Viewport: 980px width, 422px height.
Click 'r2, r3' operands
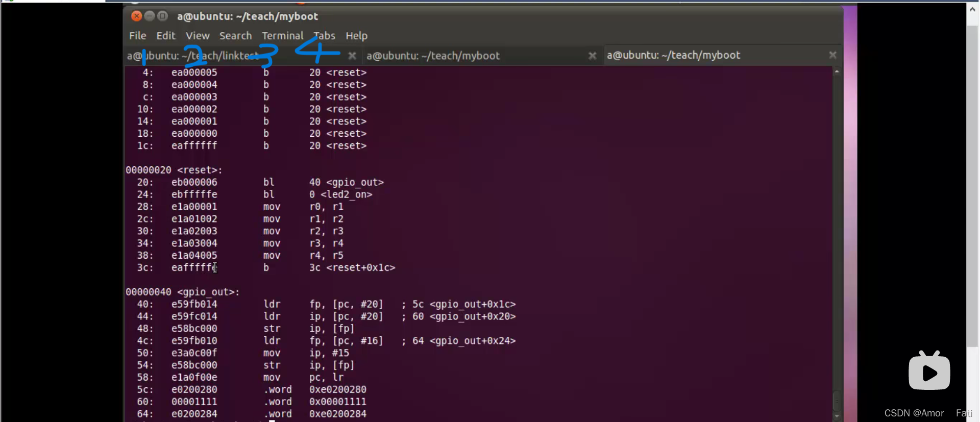coord(326,231)
